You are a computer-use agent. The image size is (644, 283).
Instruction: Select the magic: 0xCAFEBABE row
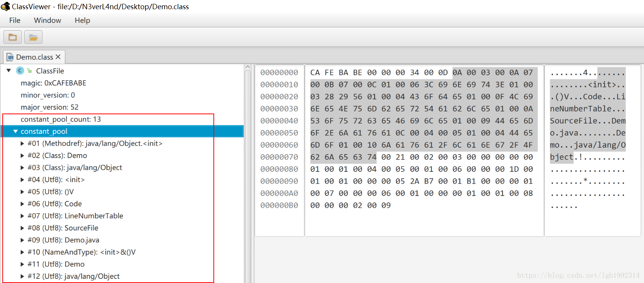tap(53, 83)
